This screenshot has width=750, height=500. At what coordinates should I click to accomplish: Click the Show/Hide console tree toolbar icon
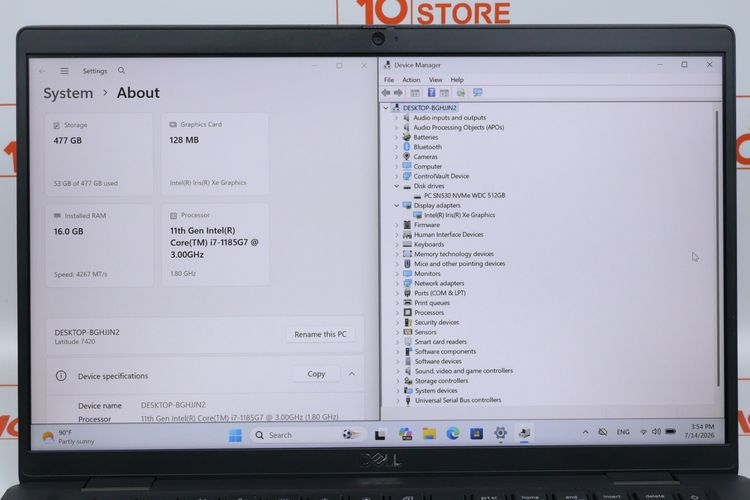click(x=415, y=93)
